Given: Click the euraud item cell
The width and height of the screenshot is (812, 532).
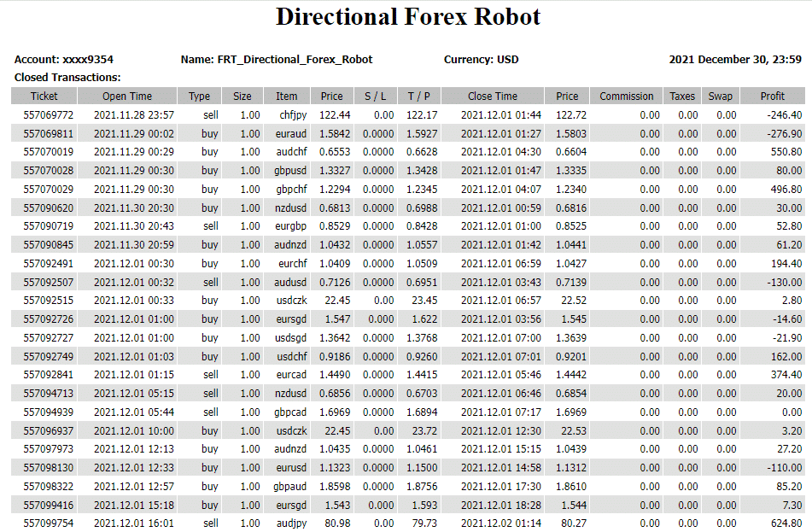Looking at the screenshot, I should click(x=291, y=134).
